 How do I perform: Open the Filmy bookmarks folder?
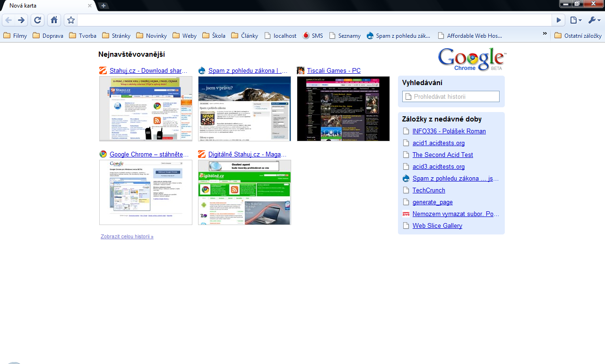15,35
